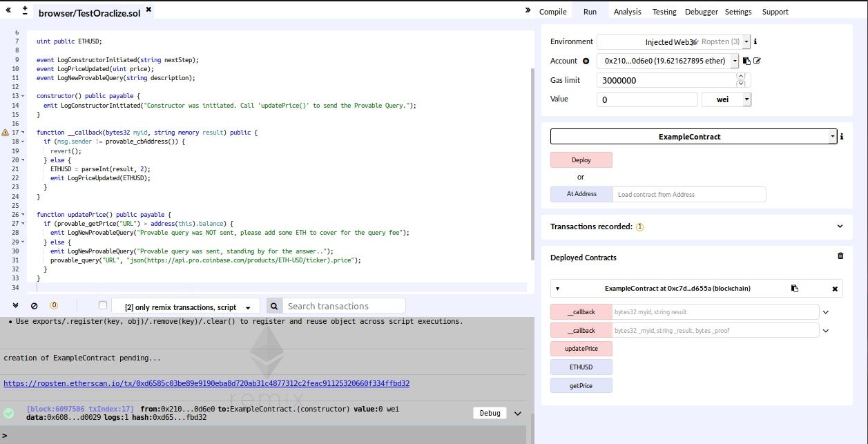This screenshot has height=444, width=868.
Task: Fold the updatePrice function at line 26
Action: tap(23, 215)
